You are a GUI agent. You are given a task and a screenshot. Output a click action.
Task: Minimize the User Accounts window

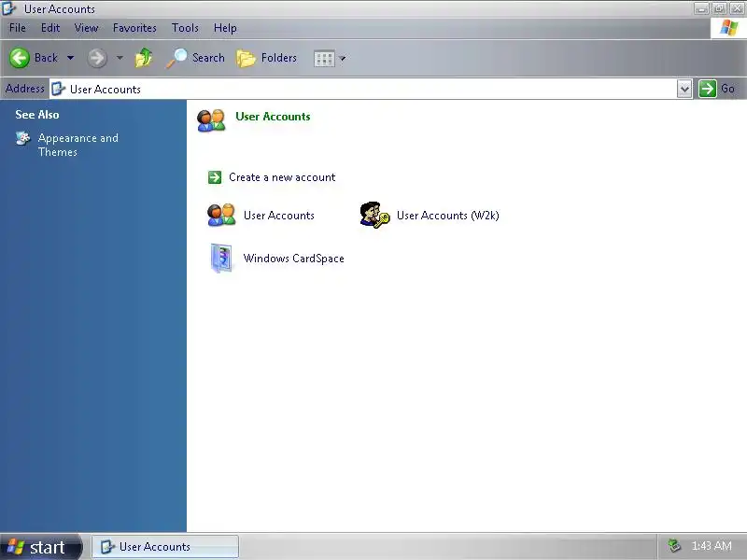pyautogui.click(x=701, y=8)
